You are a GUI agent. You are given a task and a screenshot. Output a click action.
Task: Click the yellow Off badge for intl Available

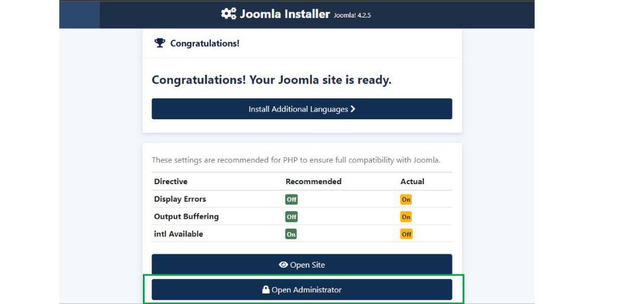tap(406, 234)
